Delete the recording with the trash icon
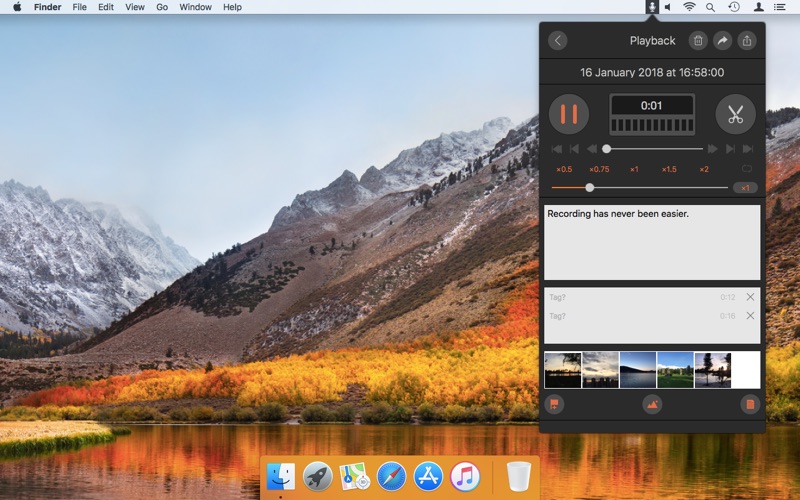Viewport: 800px width, 500px height. [698, 40]
